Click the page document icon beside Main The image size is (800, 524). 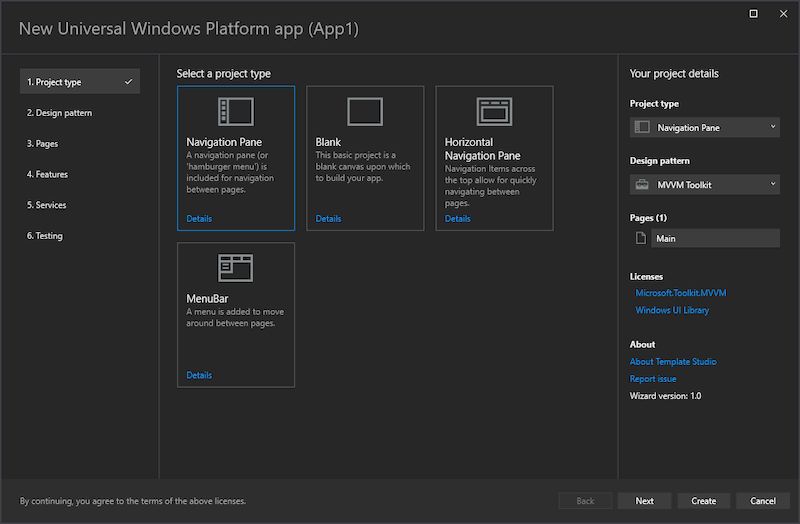click(x=641, y=238)
